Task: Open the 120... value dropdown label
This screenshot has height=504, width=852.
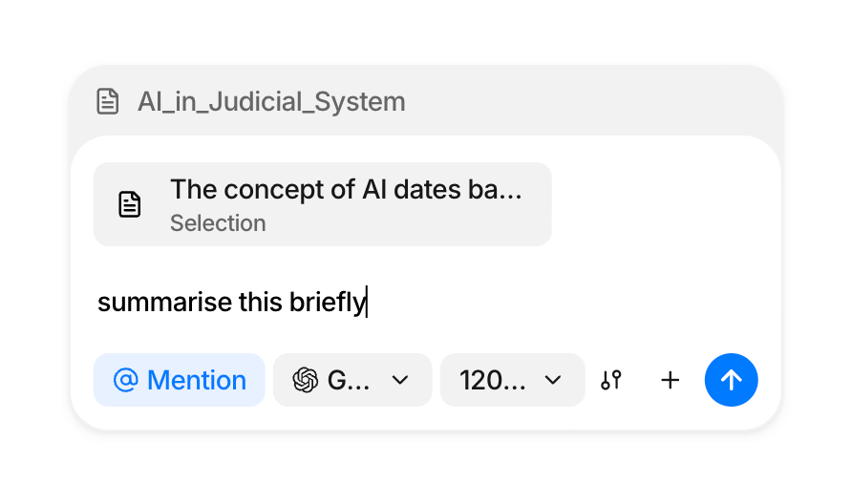Action: click(x=492, y=380)
